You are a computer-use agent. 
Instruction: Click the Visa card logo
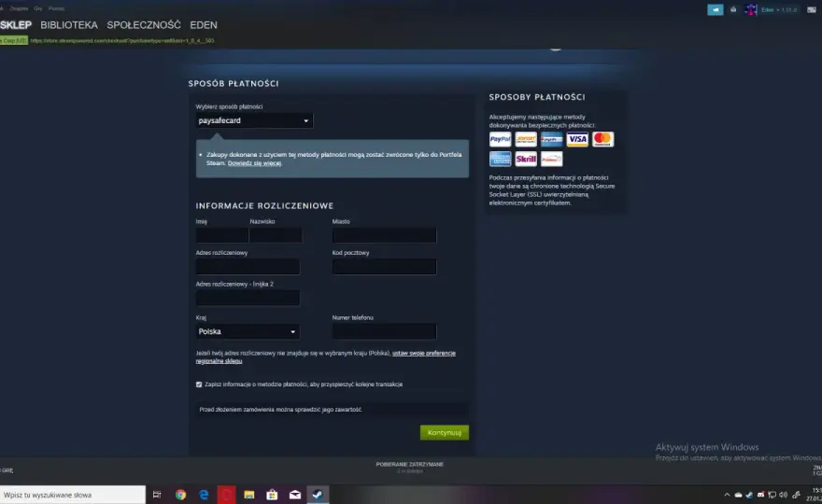pos(577,139)
